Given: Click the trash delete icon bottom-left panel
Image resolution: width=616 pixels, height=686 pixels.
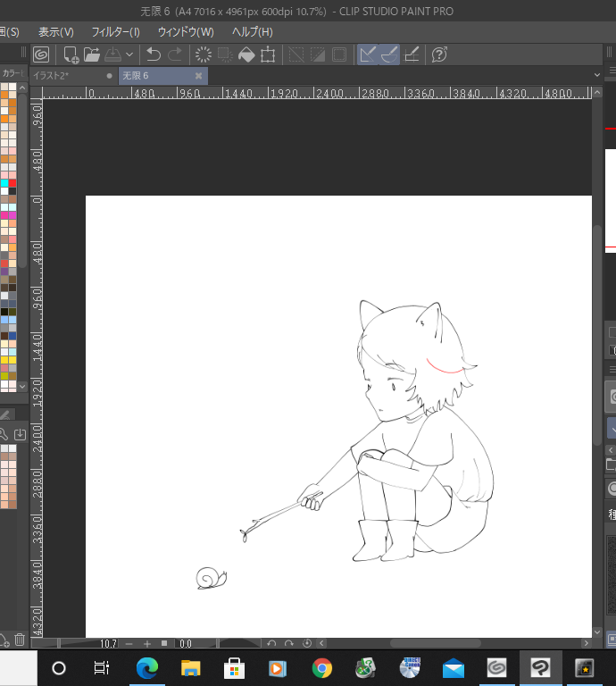Looking at the screenshot, I should (20, 640).
